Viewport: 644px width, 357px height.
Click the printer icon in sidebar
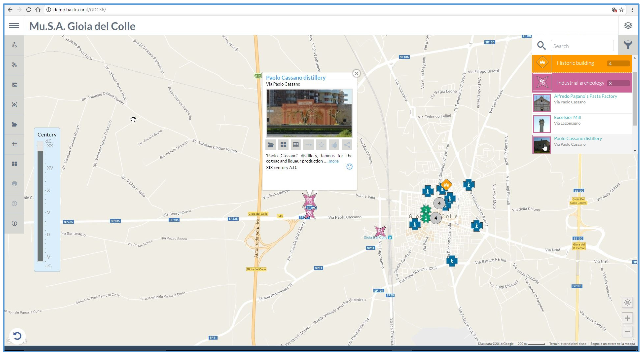coord(15,184)
